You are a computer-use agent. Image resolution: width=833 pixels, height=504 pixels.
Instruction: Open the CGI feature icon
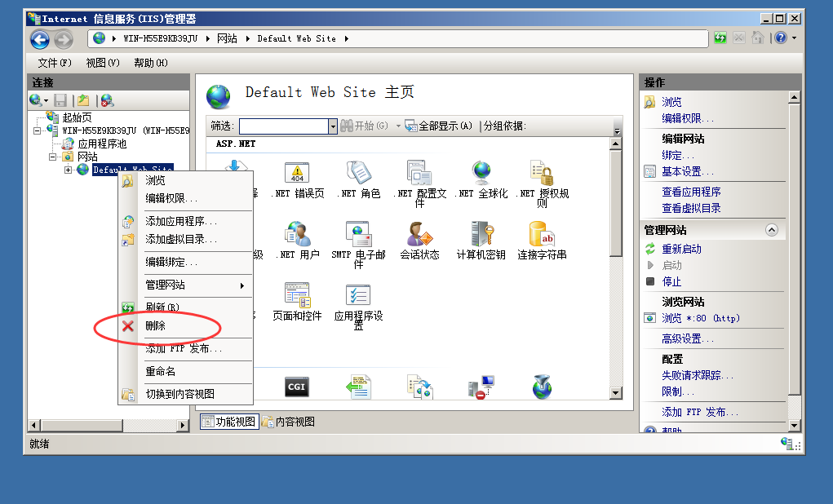296,387
